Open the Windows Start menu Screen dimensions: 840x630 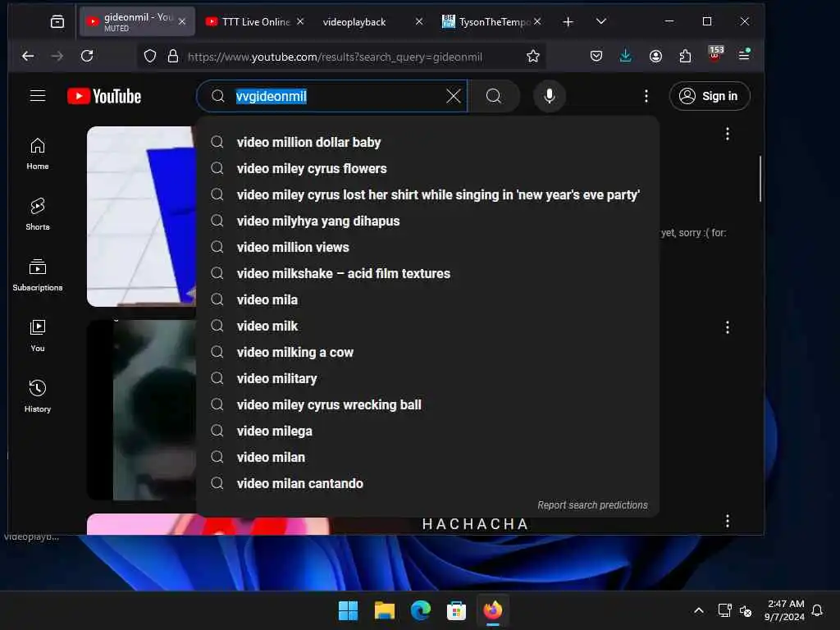[x=348, y=610]
